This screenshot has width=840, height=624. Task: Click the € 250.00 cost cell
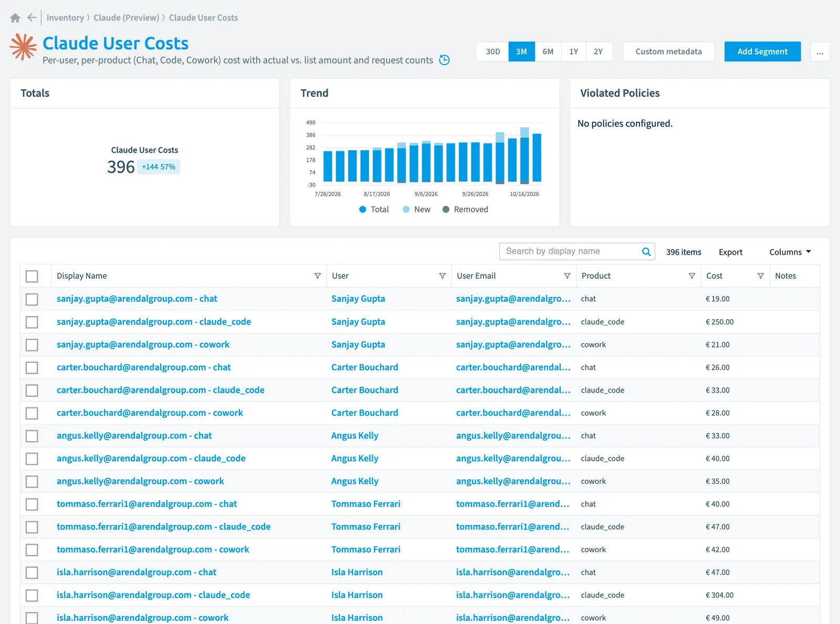click(719, 322)
